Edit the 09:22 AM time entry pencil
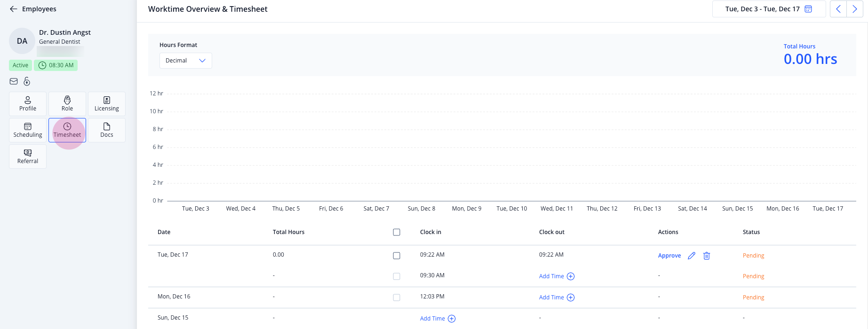 click(x=692, y=256)
